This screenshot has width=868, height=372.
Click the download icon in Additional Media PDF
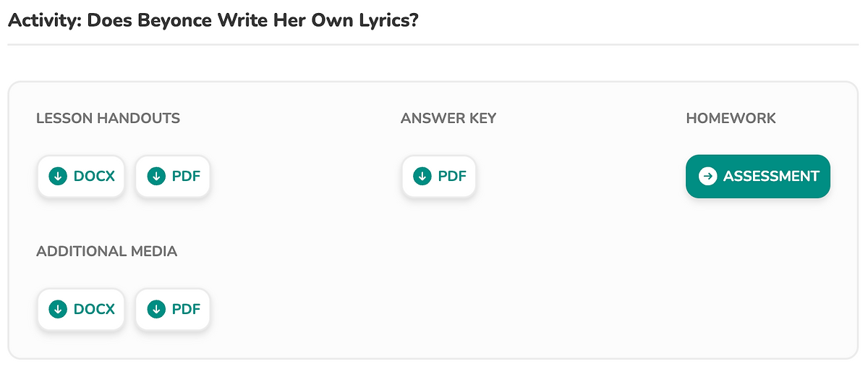coord(156,309)
